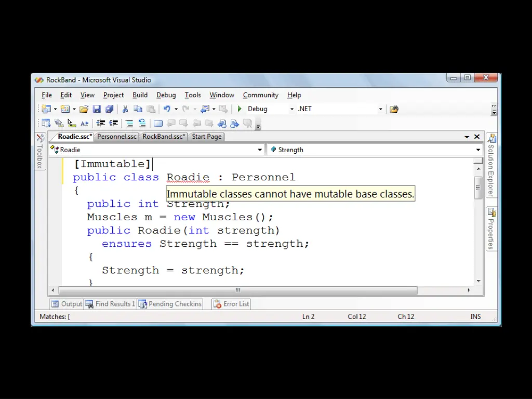
Task: Click the Redo arrow icon
Action: [185, 109]
